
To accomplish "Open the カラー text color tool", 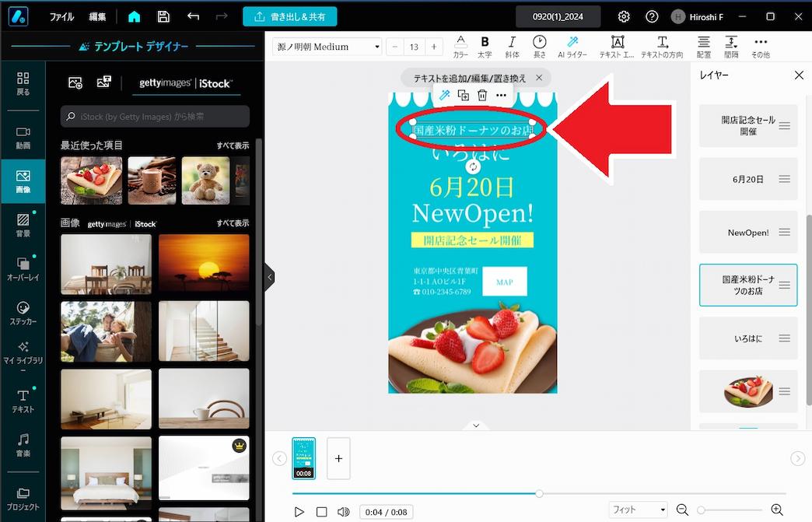I will 461,45.
